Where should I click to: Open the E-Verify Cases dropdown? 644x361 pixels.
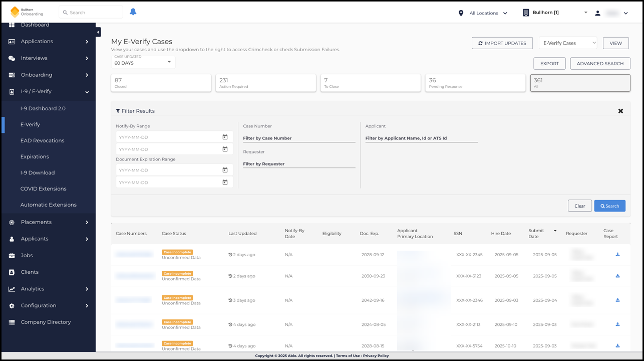[567, 43]
